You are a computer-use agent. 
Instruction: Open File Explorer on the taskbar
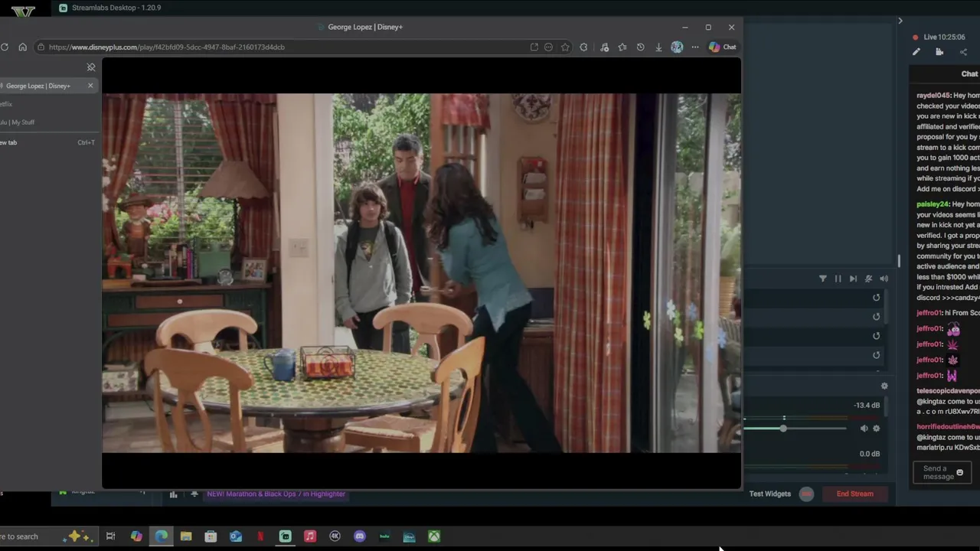pyautogui.click(x=186, y=536)
